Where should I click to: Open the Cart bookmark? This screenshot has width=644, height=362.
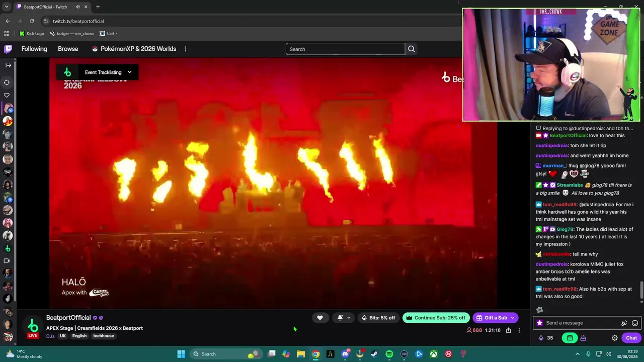pos(108,34)
